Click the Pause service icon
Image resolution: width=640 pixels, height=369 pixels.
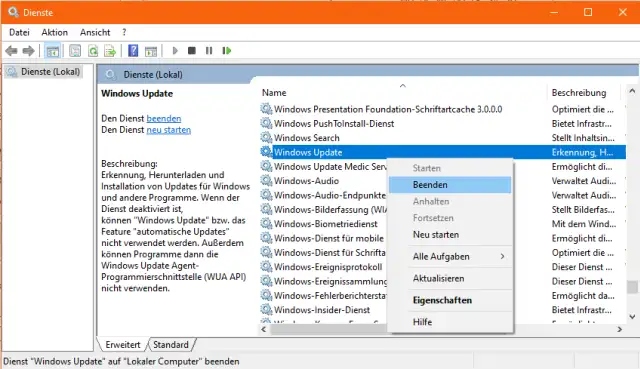click(209, 51)
